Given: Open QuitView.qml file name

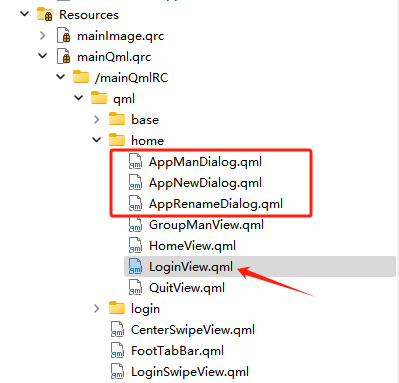Looking at the screenshot, I should 187,288.
